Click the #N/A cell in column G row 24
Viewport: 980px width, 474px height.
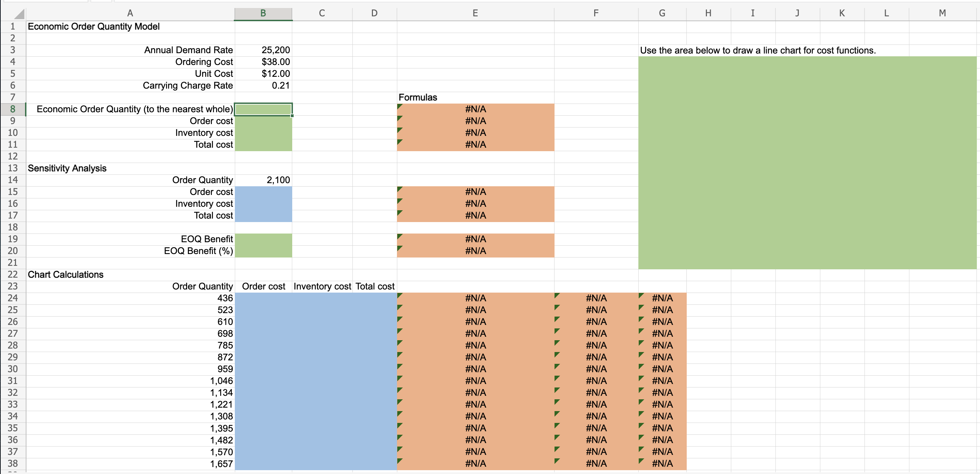point(662,299)
